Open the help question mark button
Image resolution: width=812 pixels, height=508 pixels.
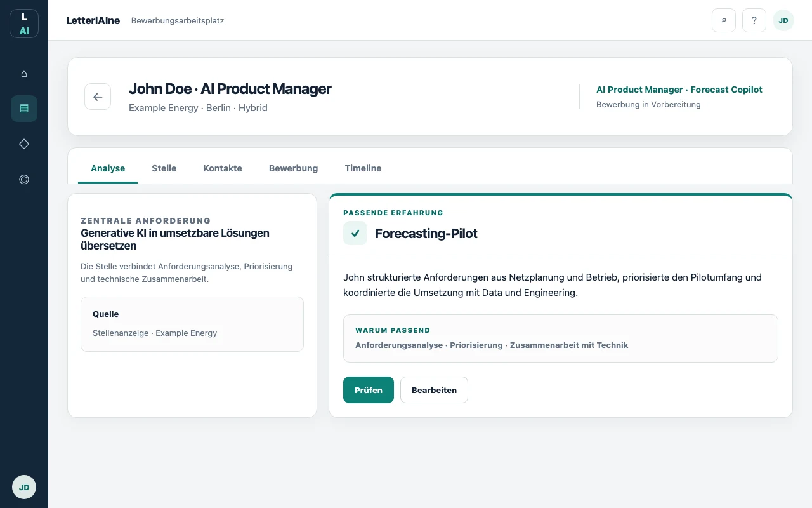pyautogui.click(x=754, y=20)
